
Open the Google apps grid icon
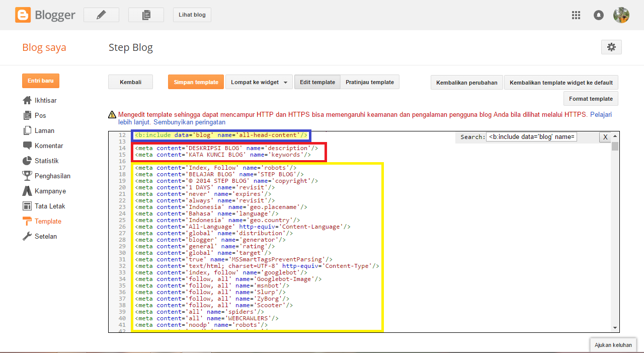click(576, 15)
